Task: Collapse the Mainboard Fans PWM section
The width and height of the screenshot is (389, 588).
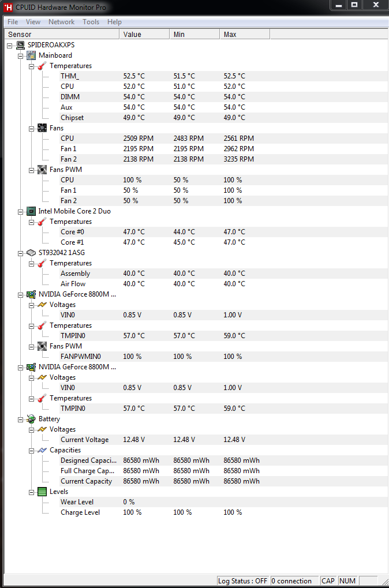Action: [x=31, y=170]
